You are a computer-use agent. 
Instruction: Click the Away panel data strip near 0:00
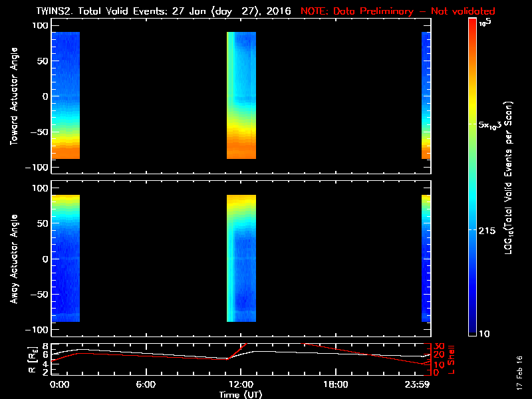tap(65, 258)
